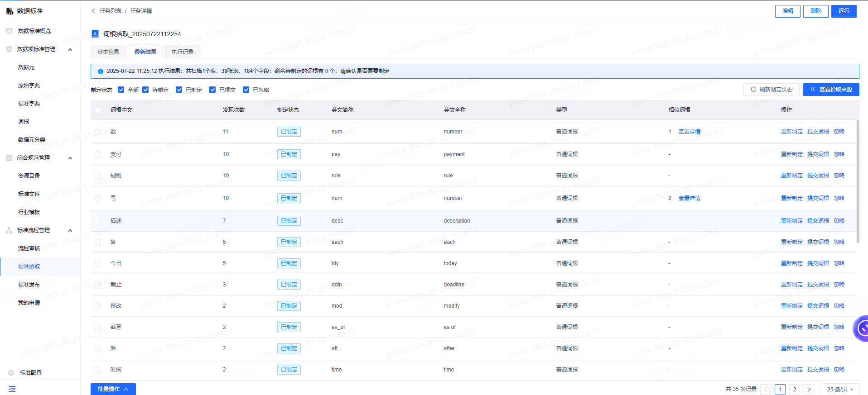Image resolution: width=868 pixels, height=395 pixels.
Task: Click the refresh icon in 刷新制定状态
Action: (753, 90)
